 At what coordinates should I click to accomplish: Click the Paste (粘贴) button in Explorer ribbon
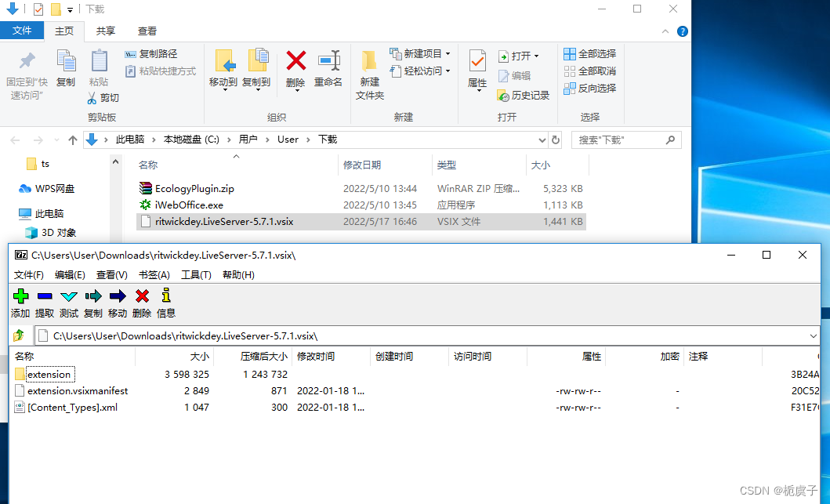(x=99, y=67)
